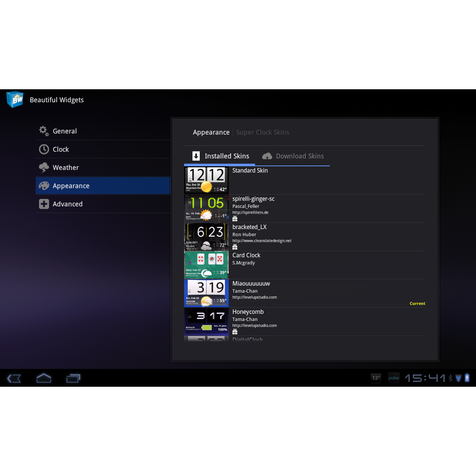Open the Download Skins tab
Viewport: 476px width, 476px height.
tap(300, 156)
